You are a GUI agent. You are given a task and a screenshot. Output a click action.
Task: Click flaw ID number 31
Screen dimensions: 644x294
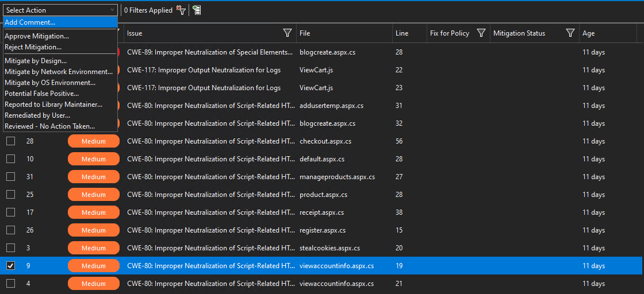[x=30, y=177]
